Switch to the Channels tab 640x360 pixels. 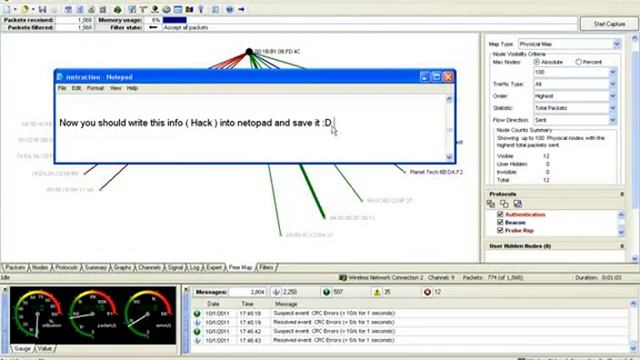click(x=149, y=268)
